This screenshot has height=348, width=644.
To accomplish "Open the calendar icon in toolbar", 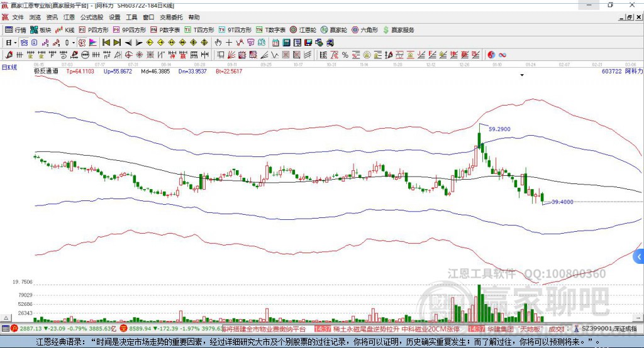I will (275, 43).
